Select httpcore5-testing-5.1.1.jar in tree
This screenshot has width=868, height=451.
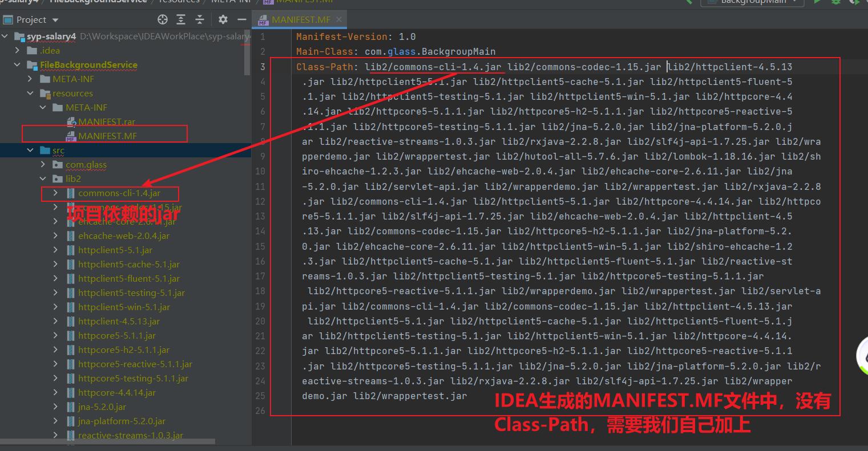pos(134,379)
